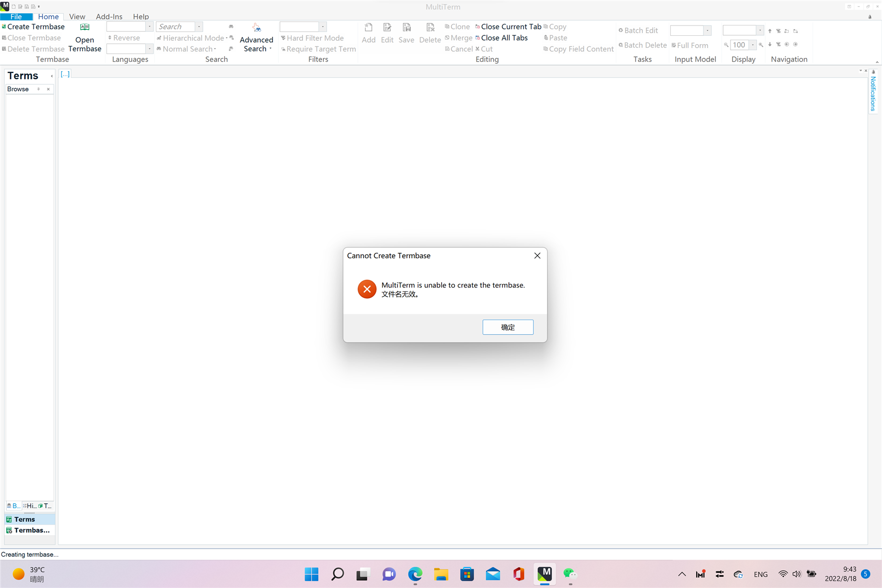Open the Add-Ins ribbon tab
Screen dimensions: 882x588
click(x=109, y=17)
